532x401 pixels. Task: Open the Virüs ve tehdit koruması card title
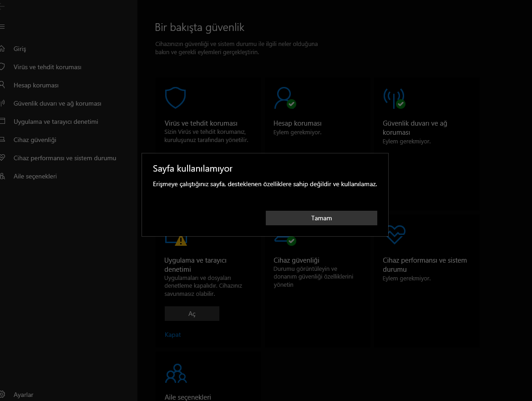click(x=201, y=123)
